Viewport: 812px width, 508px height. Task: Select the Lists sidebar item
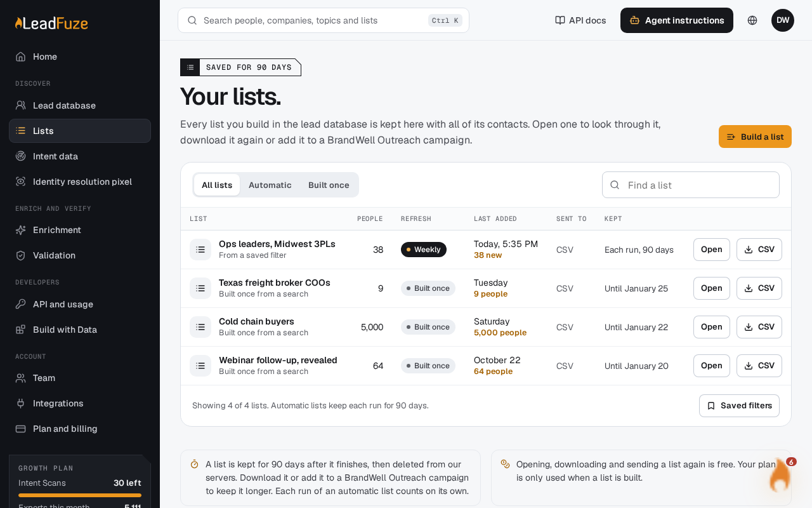[x=80, y=131]
